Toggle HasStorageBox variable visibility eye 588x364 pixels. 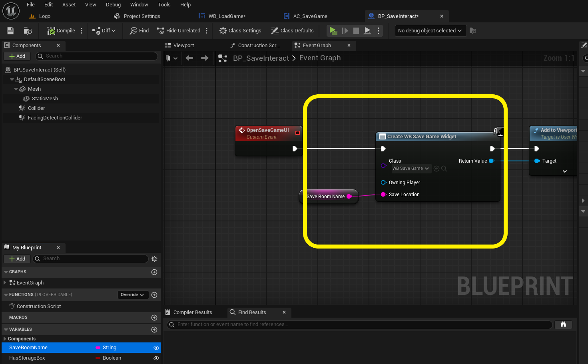pos(156,358)
